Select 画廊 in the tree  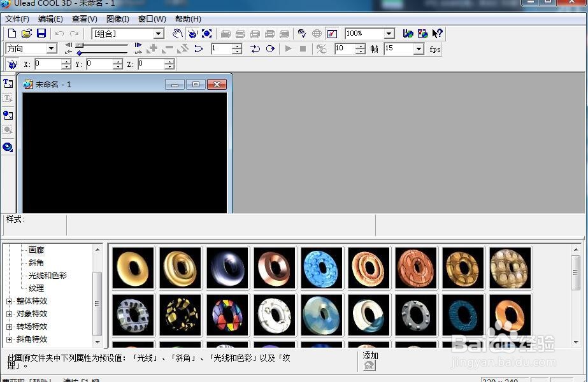pyautogui.click(x=36, y=250)
